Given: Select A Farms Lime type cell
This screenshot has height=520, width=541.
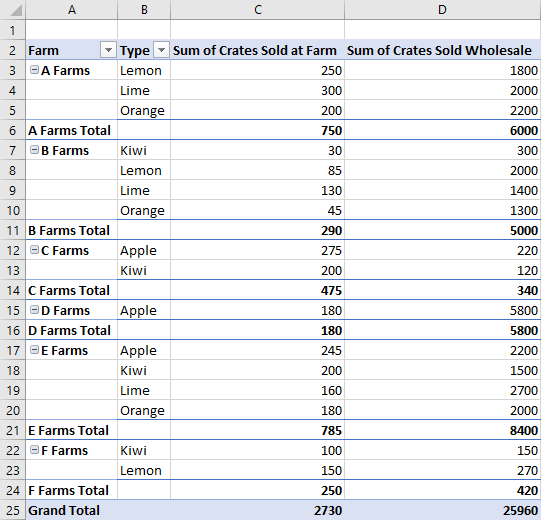Looking at the screenshot, I should coord(144,90).
